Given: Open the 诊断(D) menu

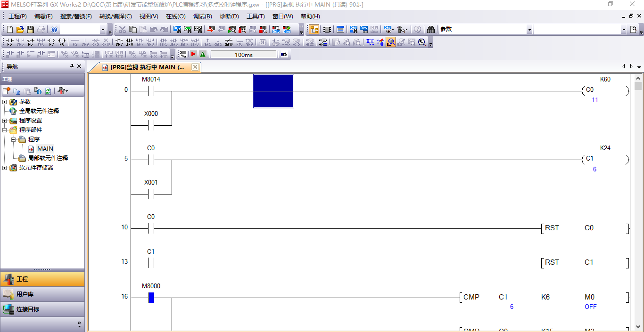Looking at the screenshot, I should pyautogui.click(x=229, y=16).
